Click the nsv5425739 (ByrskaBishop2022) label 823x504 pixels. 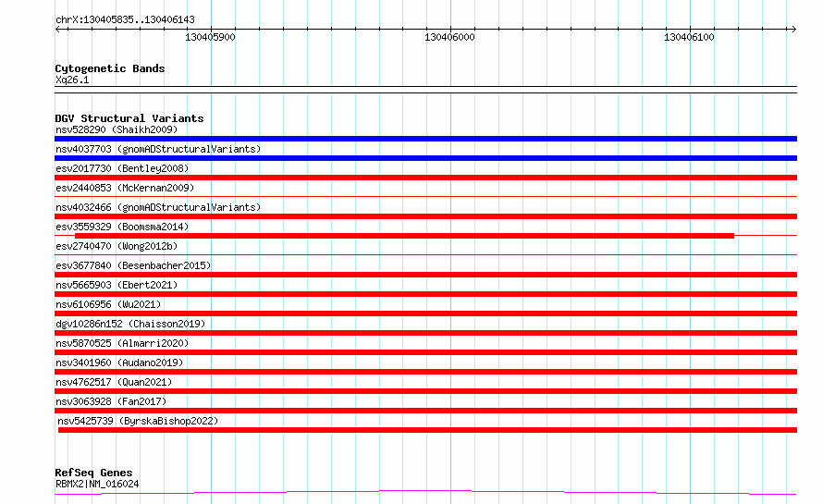pyautogui.click(x=138, y=421)
